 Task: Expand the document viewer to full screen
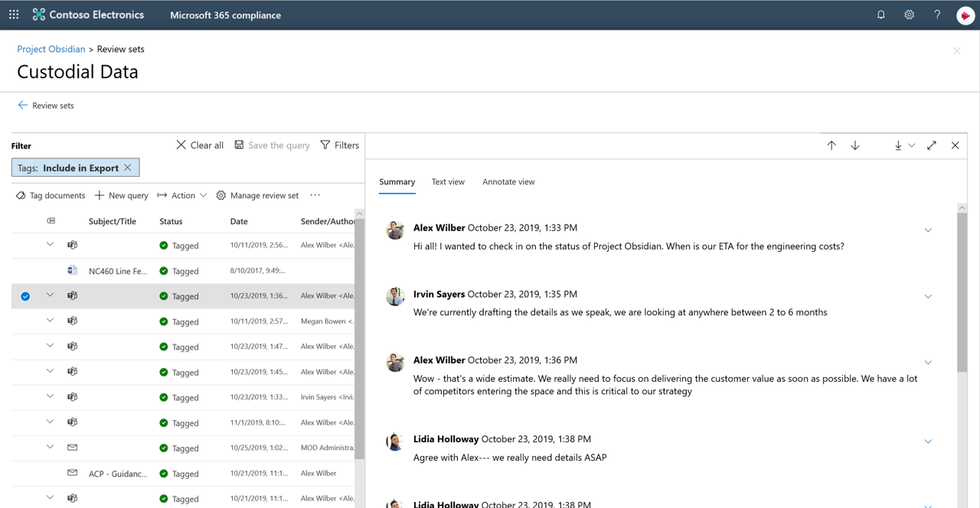coord(932,145)
